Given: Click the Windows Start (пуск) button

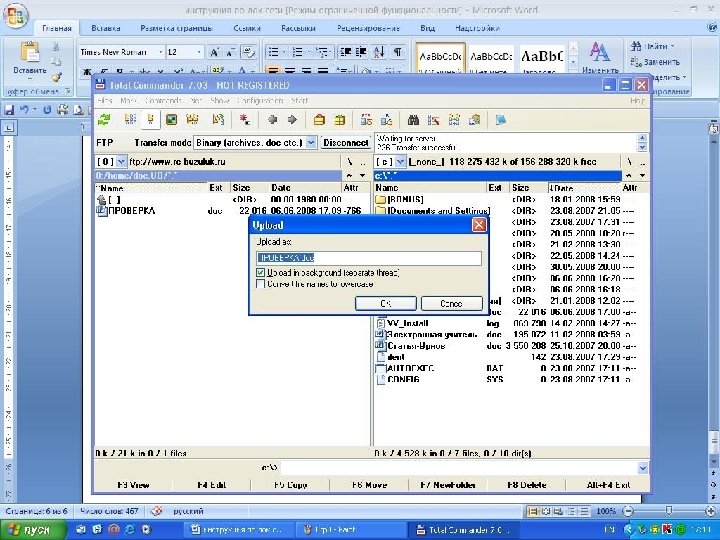Looking at the screenshot, I should (34, 530).
